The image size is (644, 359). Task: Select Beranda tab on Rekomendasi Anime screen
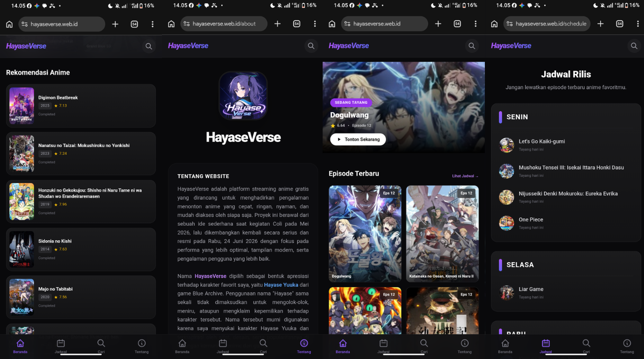point(20,346)
